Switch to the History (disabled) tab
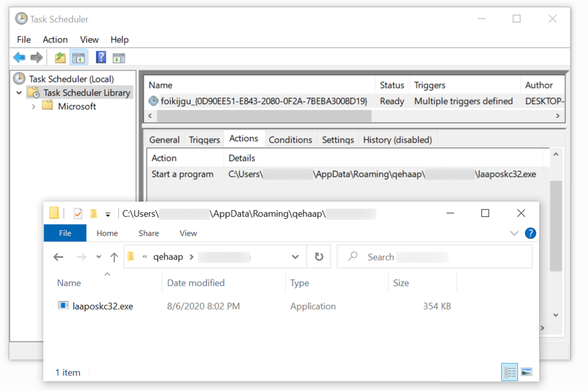Screen dimensions: 588x391 (x=397, y=140)
